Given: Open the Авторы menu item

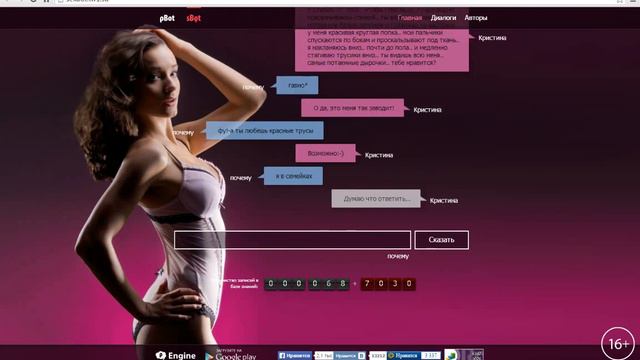Looking at the screenshot, I should (x=476, y=18).
